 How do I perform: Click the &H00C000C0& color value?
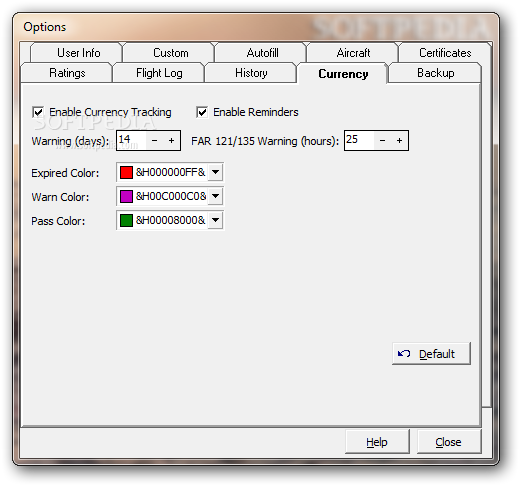click(x=171, y=196)
